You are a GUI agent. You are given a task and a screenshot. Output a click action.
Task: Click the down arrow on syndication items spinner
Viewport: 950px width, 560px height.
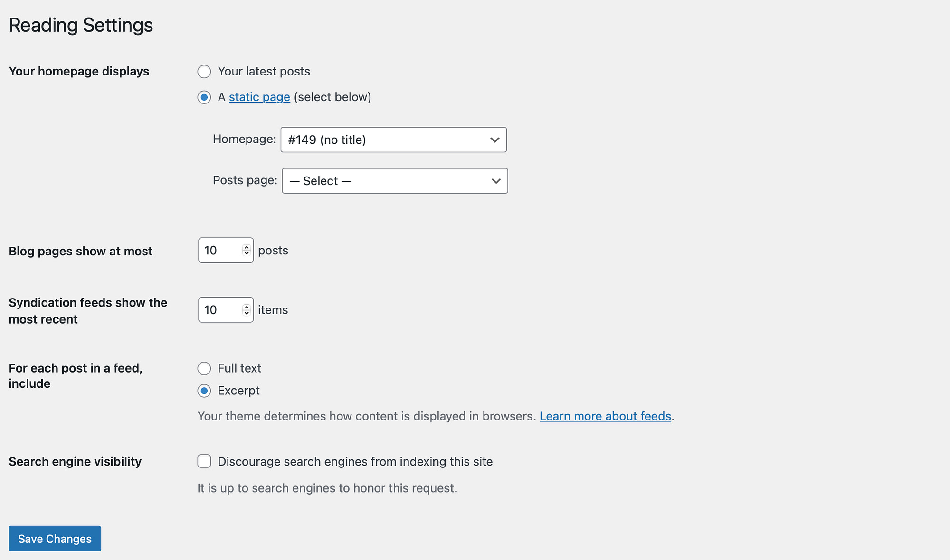coord(246,314)
